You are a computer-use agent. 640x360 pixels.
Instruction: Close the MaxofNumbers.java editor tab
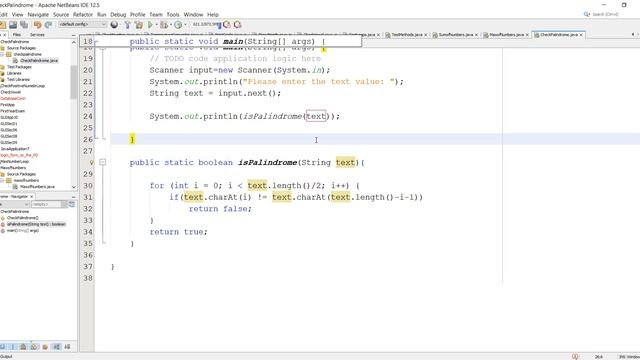527,35
